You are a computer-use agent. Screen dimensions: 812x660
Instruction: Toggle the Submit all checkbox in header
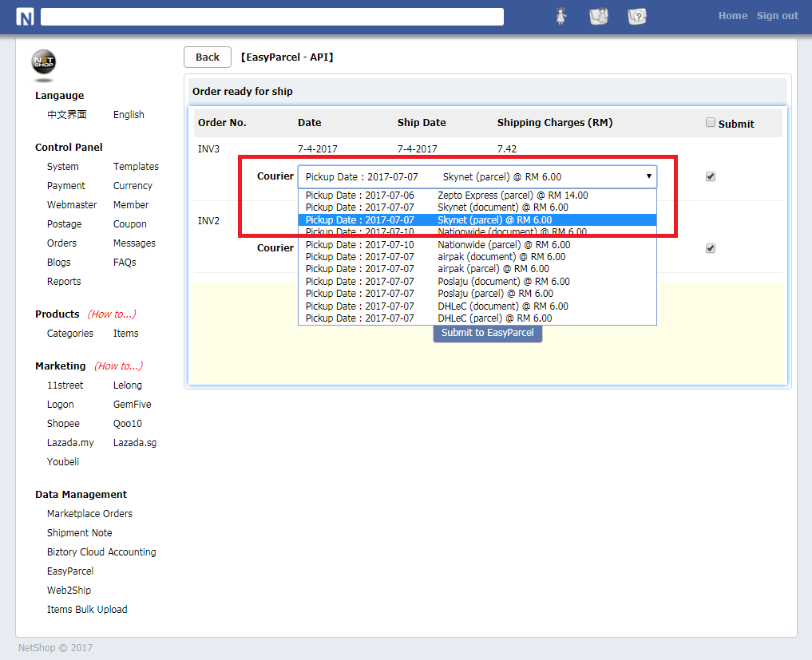711,122
